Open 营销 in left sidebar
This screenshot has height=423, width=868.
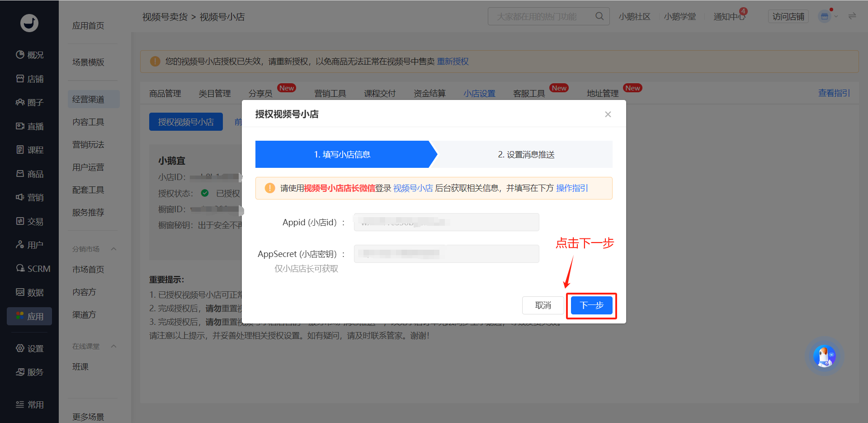click(x=29, y=197)
